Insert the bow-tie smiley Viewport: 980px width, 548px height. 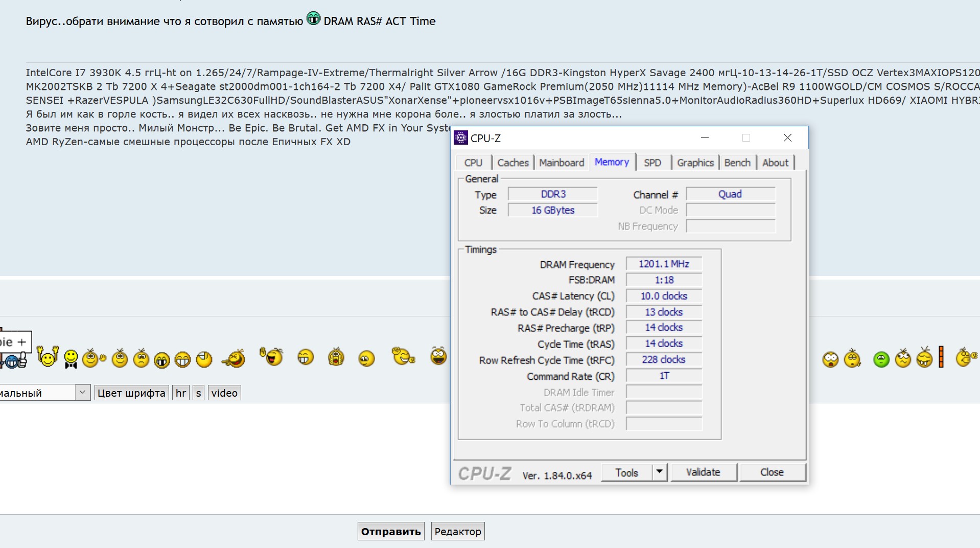[71, 358]
